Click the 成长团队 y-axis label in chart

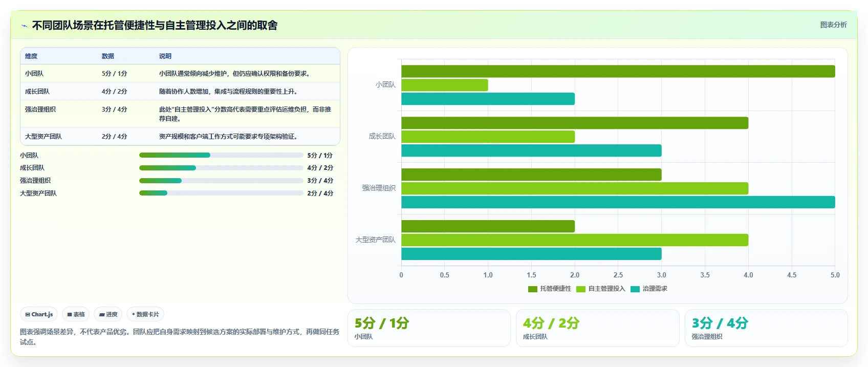point(382,137)
